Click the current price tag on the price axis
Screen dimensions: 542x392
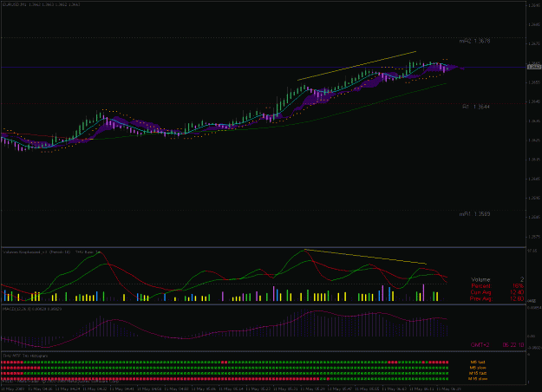(x=534, y=67)
